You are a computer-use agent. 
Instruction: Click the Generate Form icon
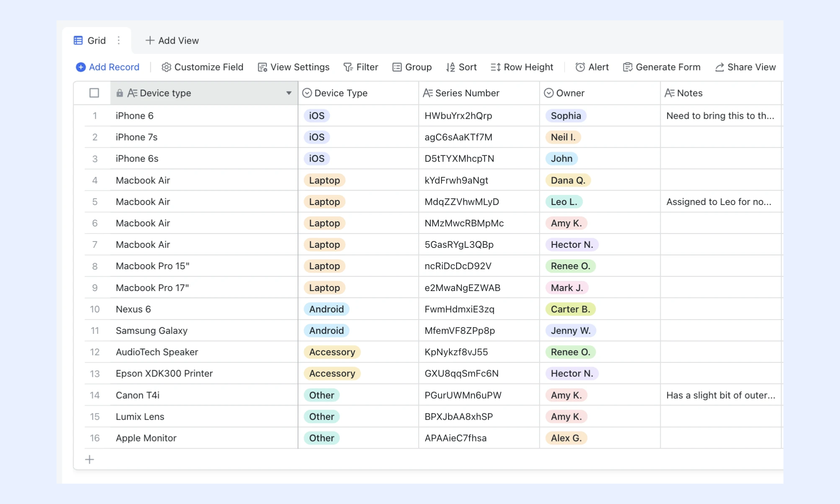(627, 67)
